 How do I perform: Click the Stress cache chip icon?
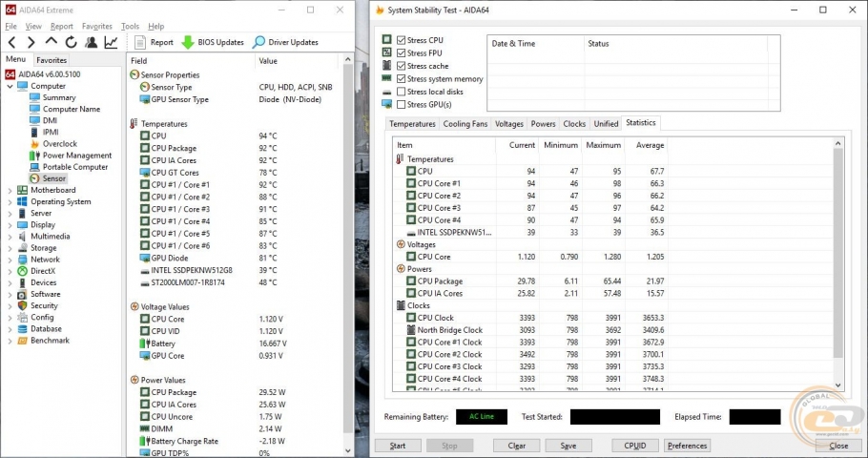point(387,65)
